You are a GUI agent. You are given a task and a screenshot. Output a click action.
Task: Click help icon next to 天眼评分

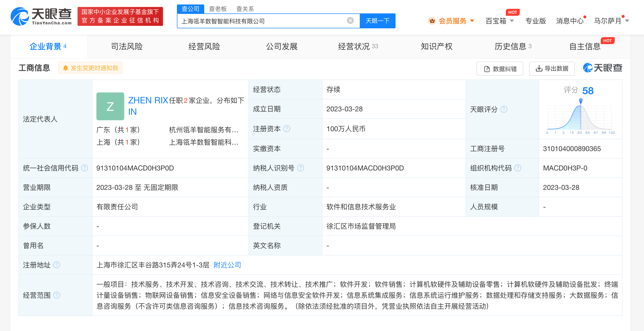point(504,109)
